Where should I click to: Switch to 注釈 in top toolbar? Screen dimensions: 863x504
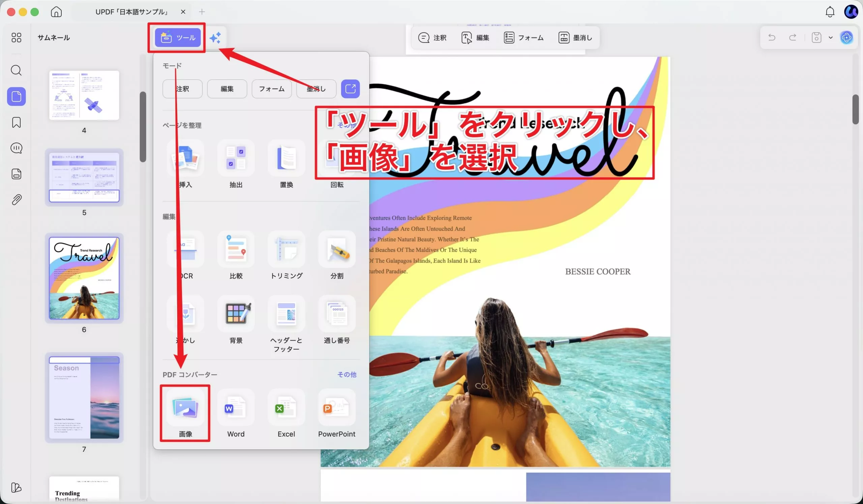click(x=433, y=38)
